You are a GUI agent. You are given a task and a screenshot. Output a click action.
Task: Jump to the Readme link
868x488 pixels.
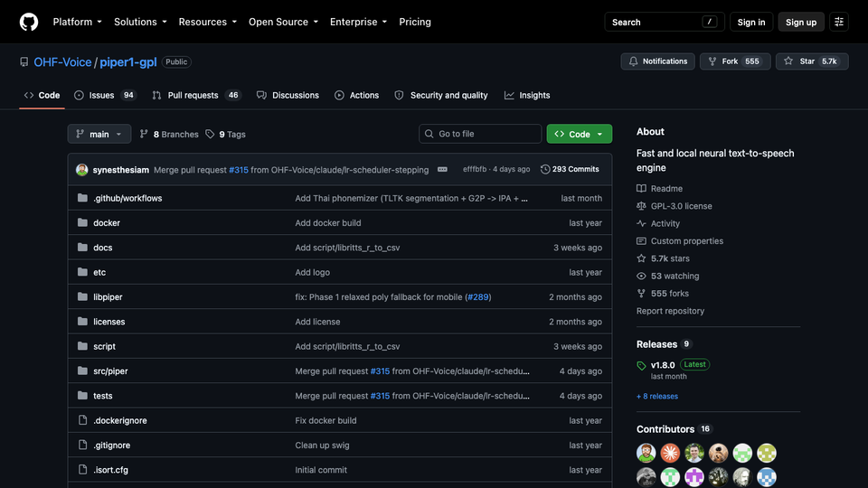pos(659,189)
